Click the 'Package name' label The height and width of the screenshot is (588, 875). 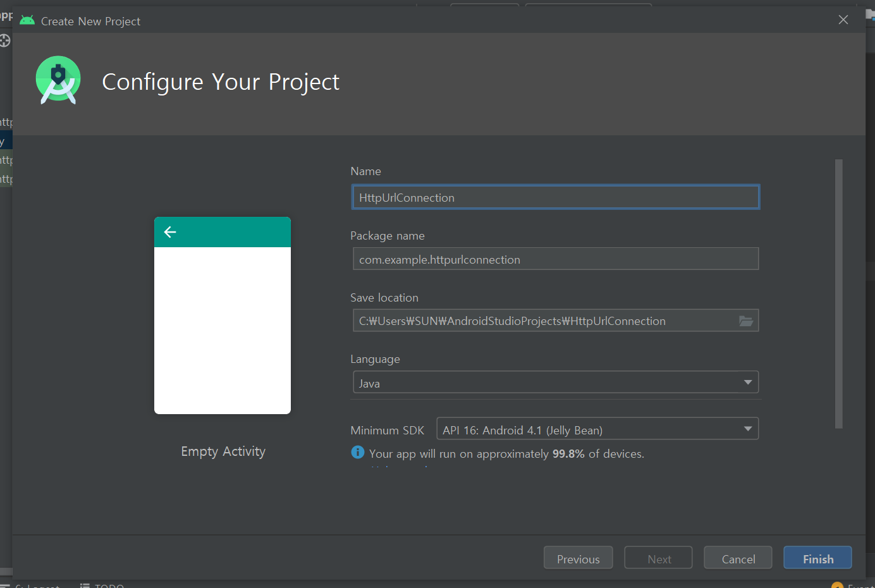(388, 236)
